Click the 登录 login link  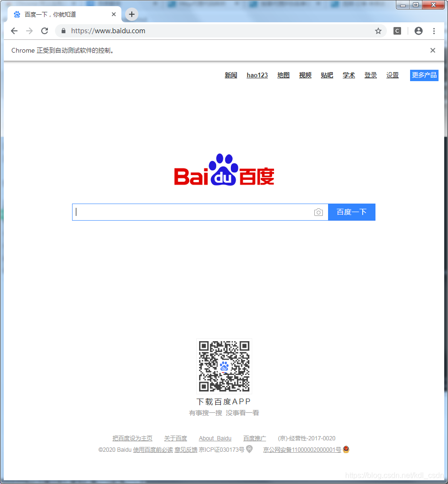371,75
